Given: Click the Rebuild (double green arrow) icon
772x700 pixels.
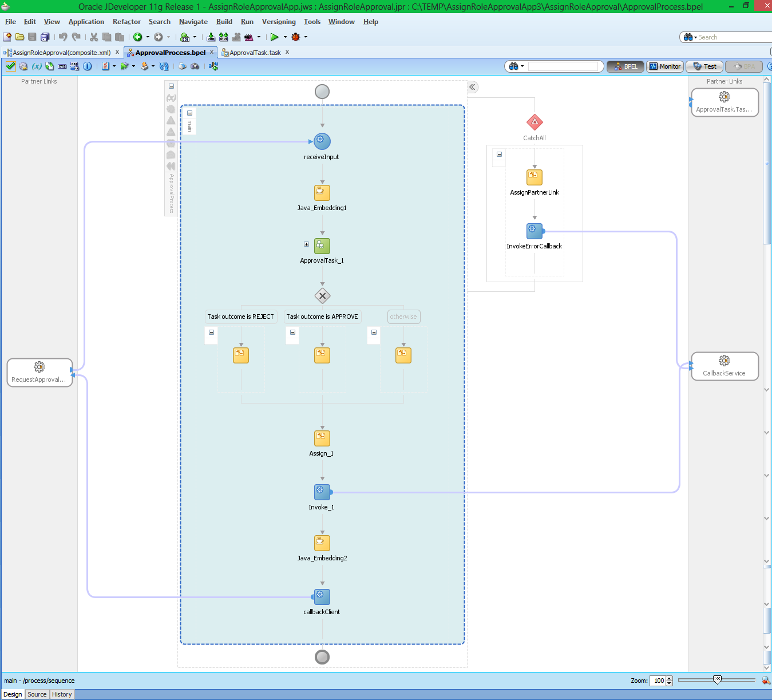Looking at the screenshot, I should 224,37.
